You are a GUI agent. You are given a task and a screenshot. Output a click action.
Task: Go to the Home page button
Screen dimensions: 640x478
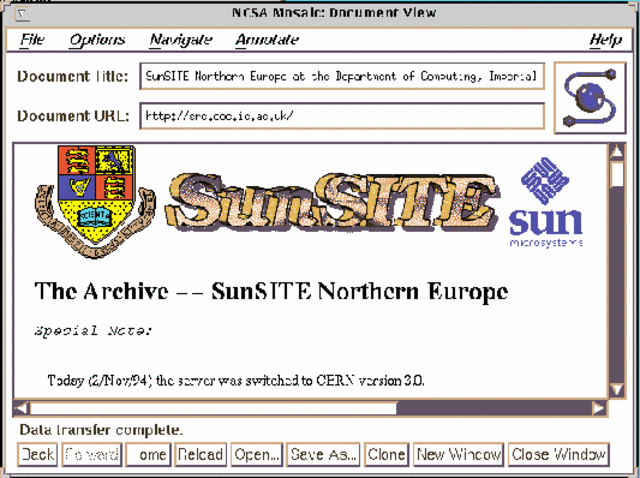[x=148, y=454]
